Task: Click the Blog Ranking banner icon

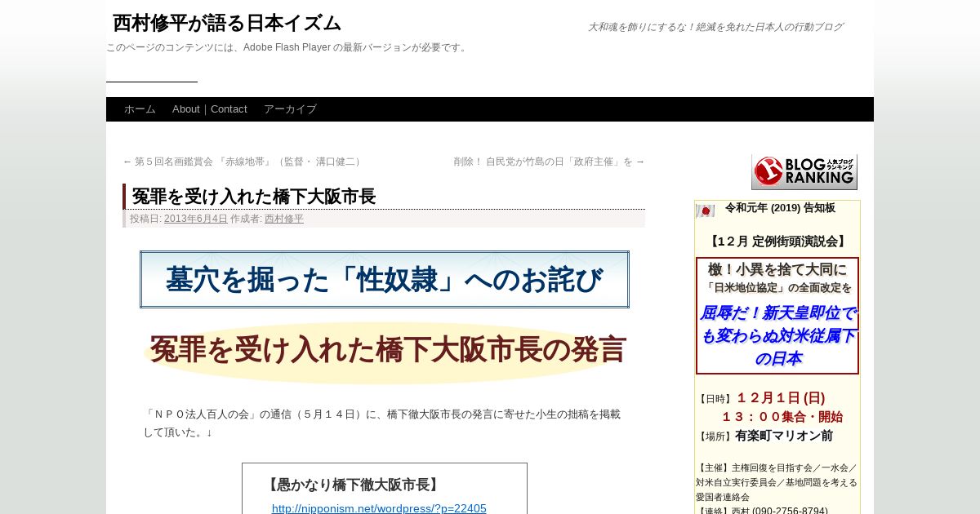Action: click(804, 172)
